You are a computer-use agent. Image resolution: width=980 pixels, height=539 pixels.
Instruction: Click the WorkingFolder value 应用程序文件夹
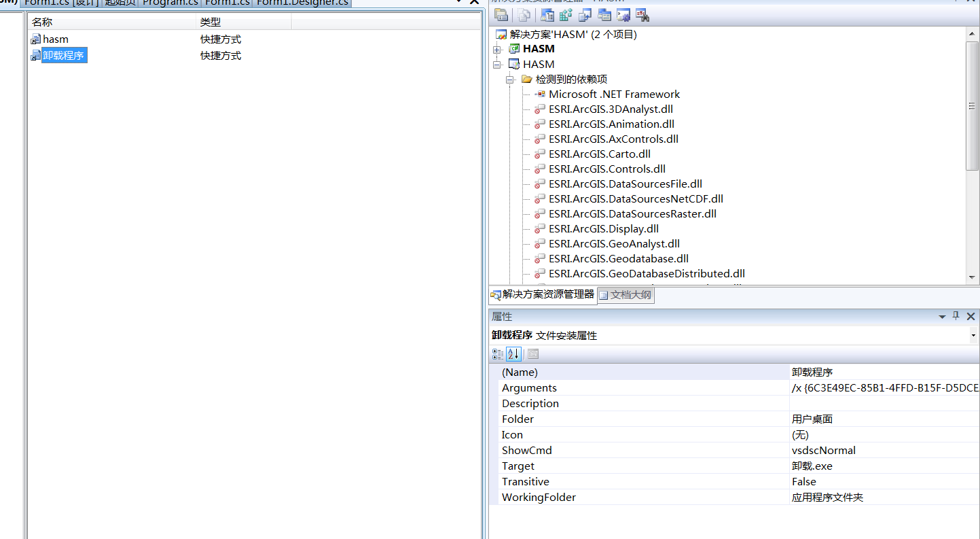coord(884,498)
